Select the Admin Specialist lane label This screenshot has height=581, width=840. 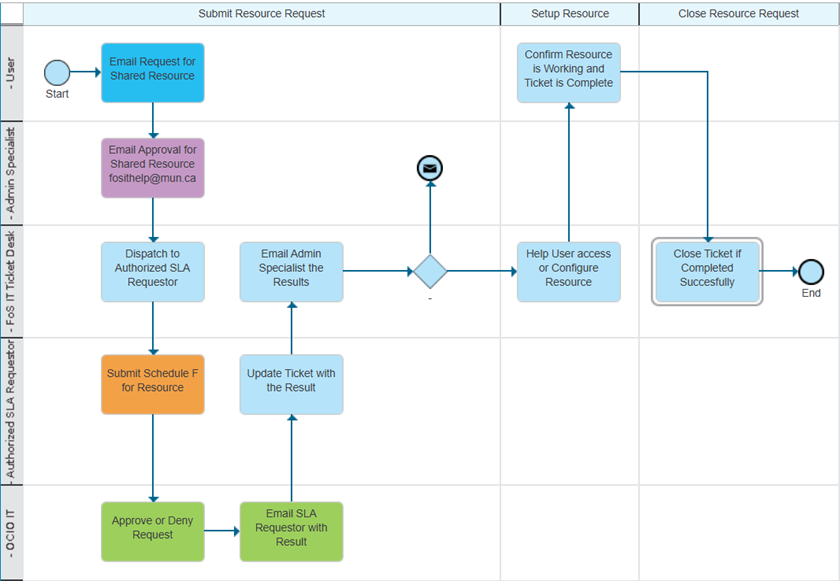(11, 170)
